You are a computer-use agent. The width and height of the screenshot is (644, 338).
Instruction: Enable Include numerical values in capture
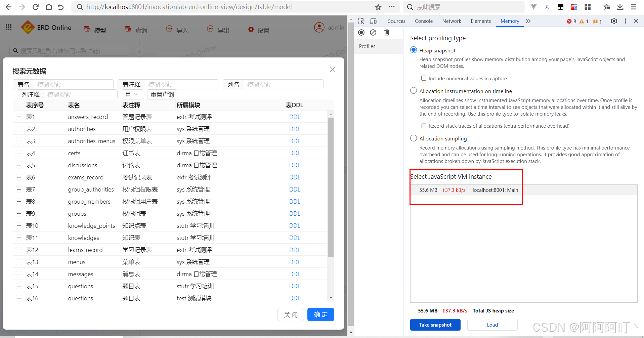424,78
